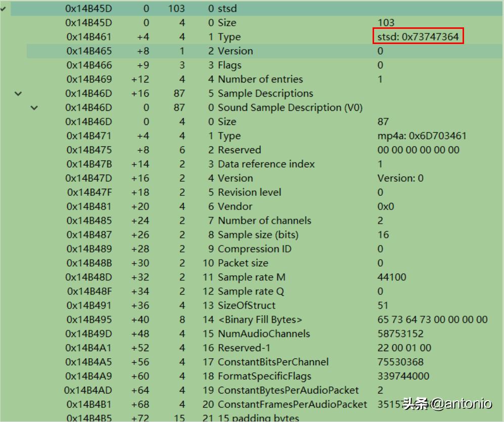Click the offset '+48' cell
504x422 pixels.
pyautogui.click(x=140, y=334)
